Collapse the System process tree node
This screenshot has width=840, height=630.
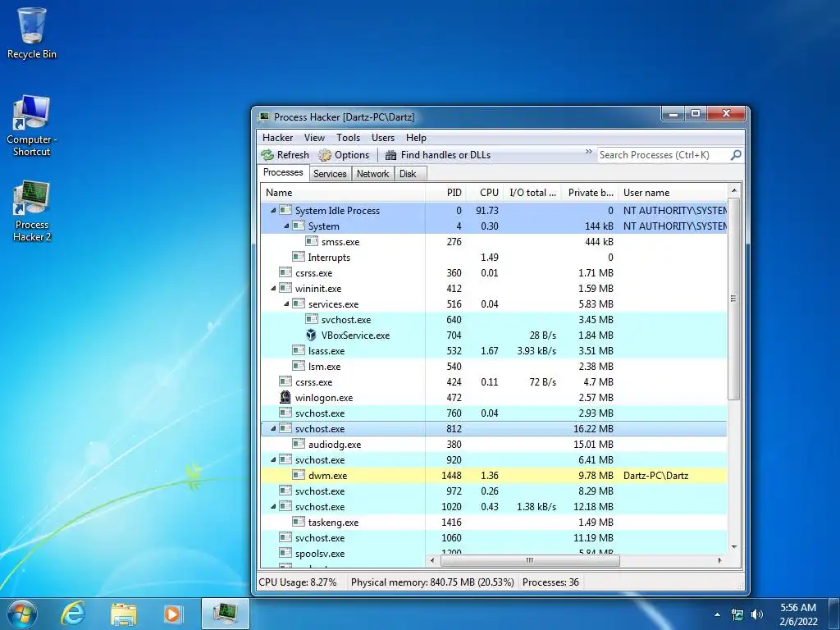pos(286,226)
